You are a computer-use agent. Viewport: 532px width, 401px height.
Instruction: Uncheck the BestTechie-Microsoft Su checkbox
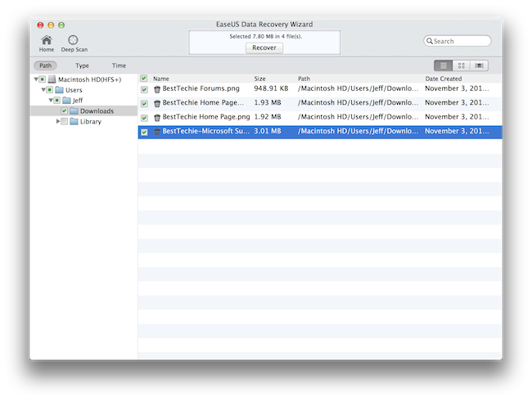pos(144,133)
